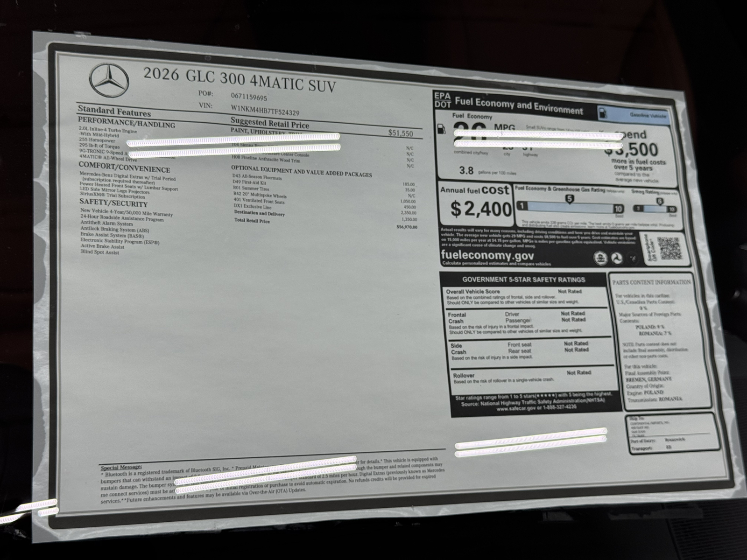Click the EPA/DOT badge on the label
Screen dimensions: 747x560
[442, 99]
